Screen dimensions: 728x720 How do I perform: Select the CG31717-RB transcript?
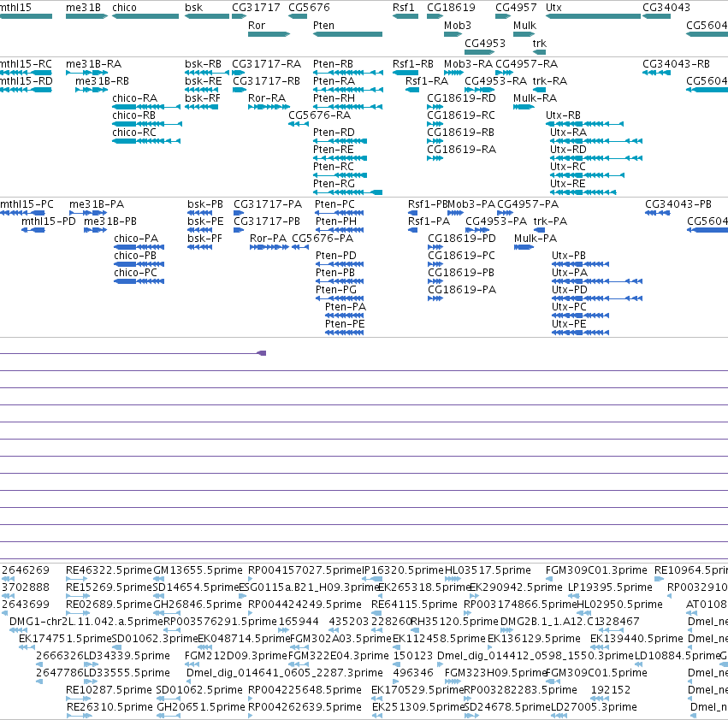pyautogui.click(x=240, y=90)
